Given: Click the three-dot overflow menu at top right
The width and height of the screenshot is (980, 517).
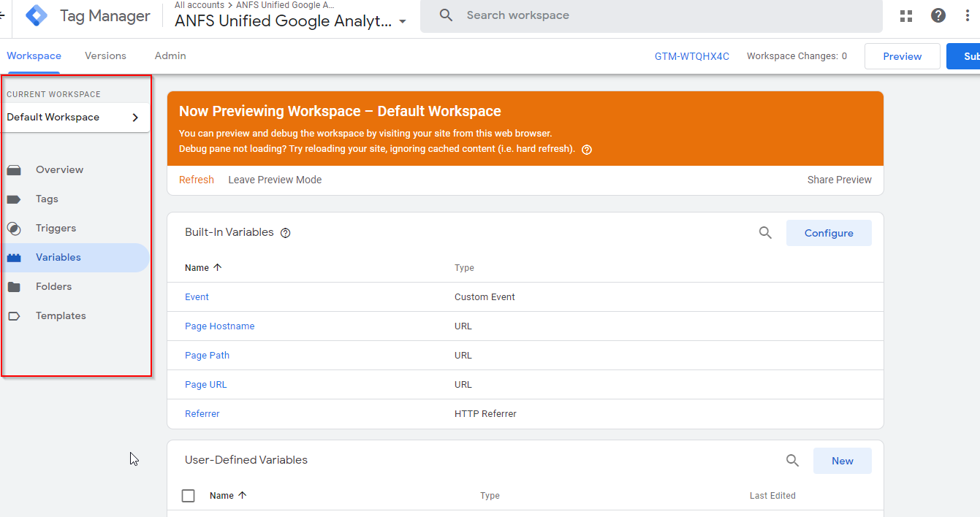Looking at the screenshot, I should [967, 15].
